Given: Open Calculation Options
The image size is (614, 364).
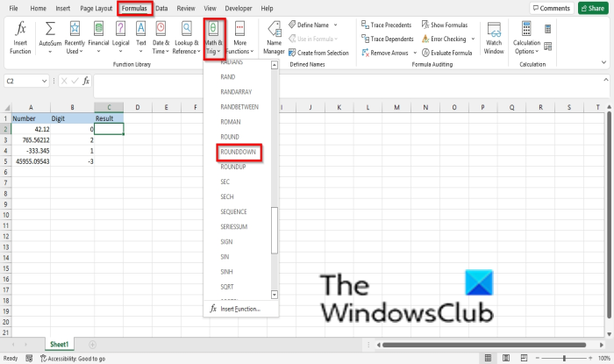Looking at the screenshot, I should tap(526, 38).
